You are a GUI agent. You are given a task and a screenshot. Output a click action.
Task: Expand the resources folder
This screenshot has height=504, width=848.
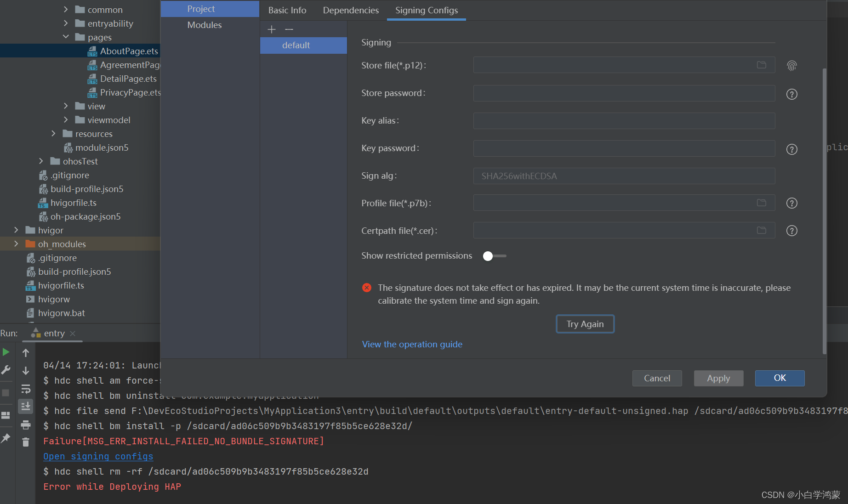[x=53, y=133]
